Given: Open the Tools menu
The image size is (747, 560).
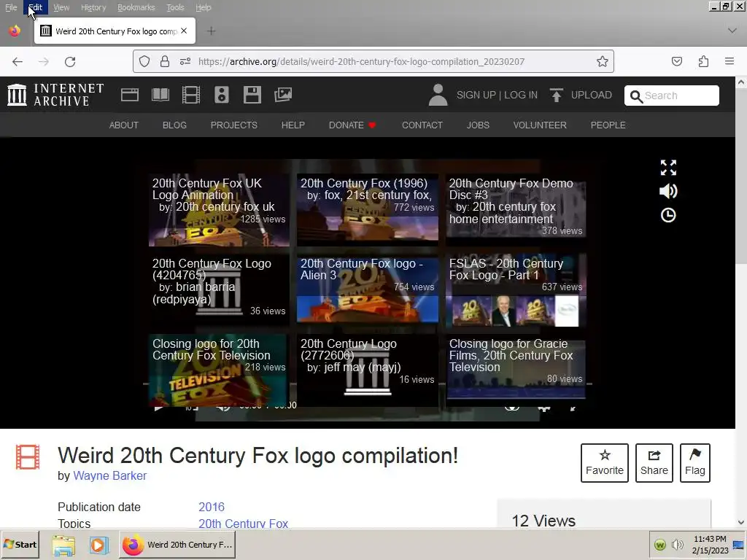Looking at the screenshot, I should click(175, 7).
